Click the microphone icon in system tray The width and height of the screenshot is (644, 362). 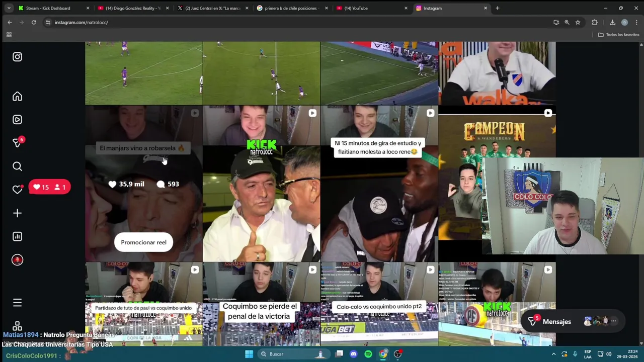tap(575, 354)
